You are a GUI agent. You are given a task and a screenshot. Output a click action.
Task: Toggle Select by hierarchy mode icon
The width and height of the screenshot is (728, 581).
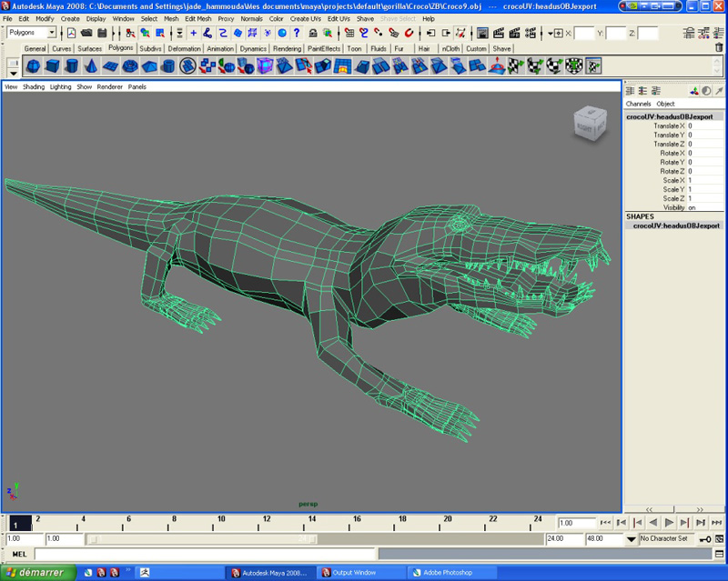[x=130, y=33]
